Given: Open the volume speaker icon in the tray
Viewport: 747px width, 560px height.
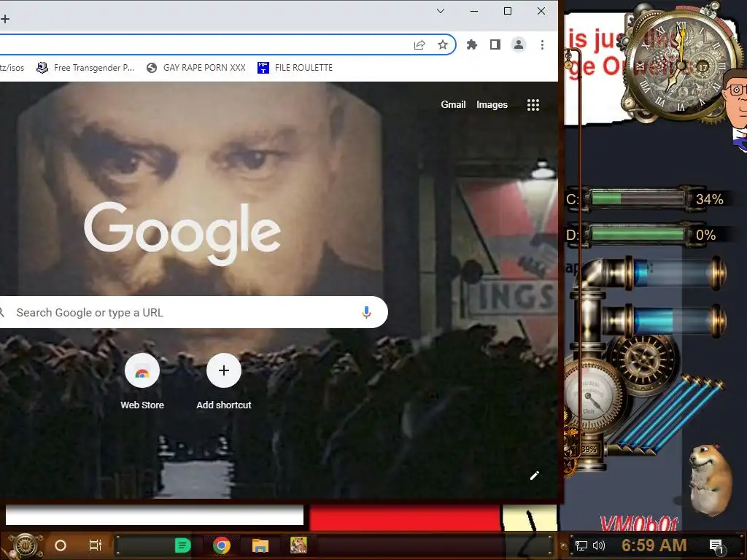Looking at the screenshot, I should click(599, 545).
